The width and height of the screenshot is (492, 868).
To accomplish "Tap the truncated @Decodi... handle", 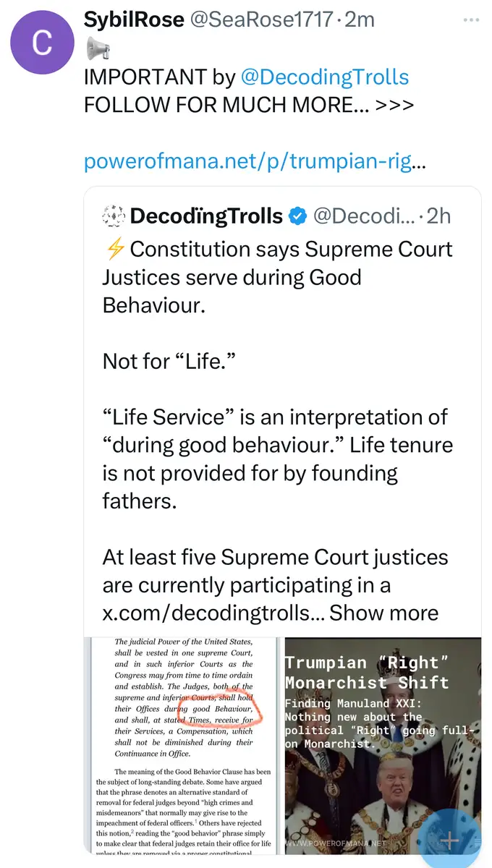I will pos(364,216).
